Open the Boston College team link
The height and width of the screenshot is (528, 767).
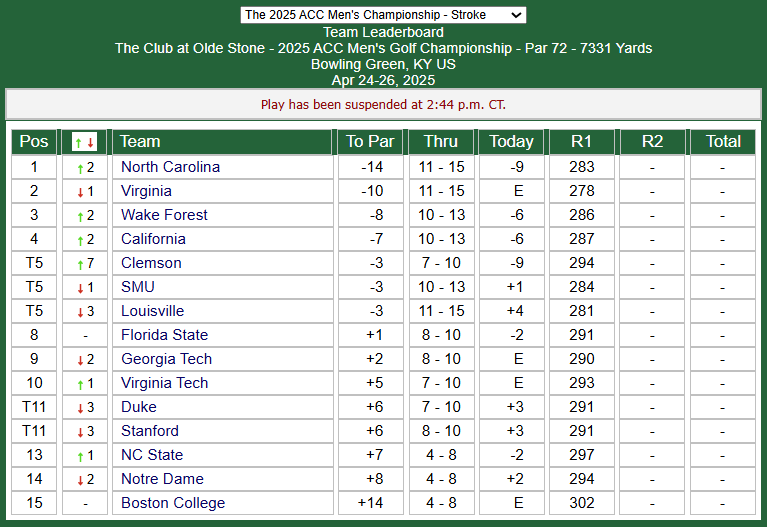[173, 503]
